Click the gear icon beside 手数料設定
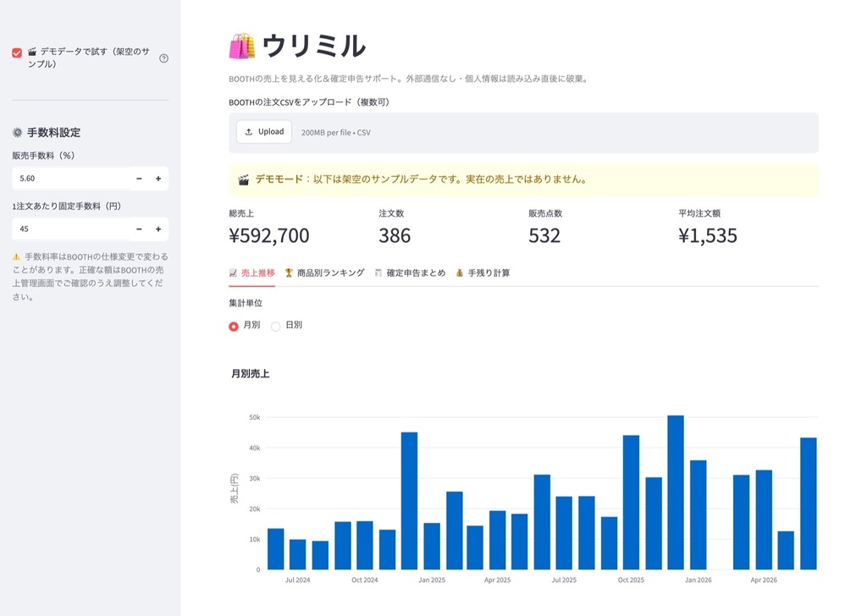Screen dimensions: 867x616 (x=17, y=133)
